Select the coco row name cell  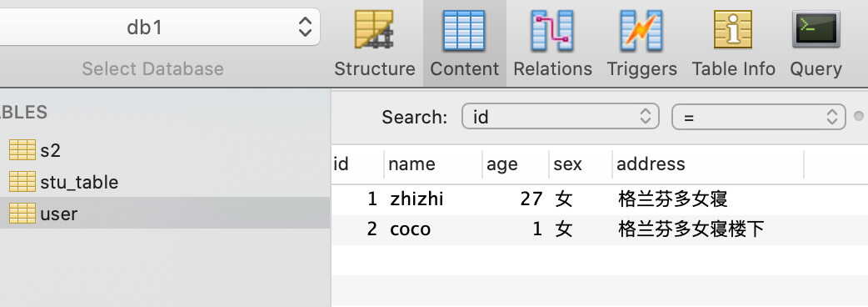tap(433, 229)
